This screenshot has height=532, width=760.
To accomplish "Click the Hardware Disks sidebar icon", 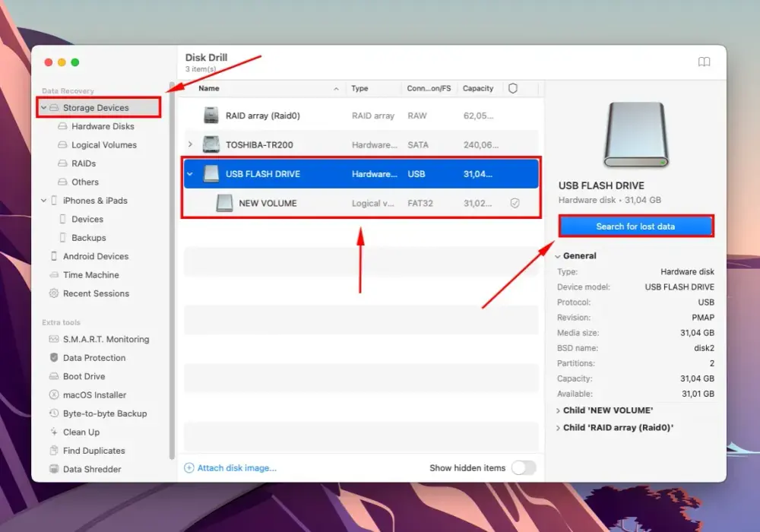I will [x=62, y=126].
